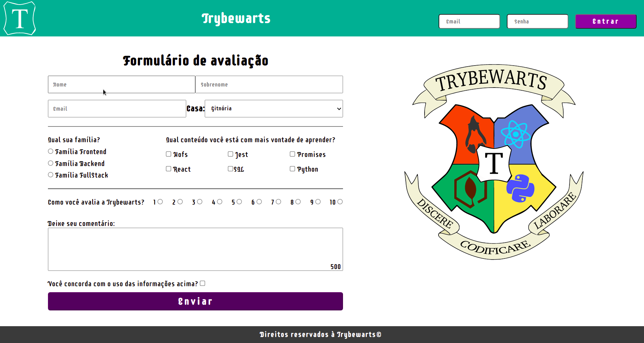Viewport: 644px width, 343px height.
Task: Enable the Python learning option
Action: click(x=292, y=169)
